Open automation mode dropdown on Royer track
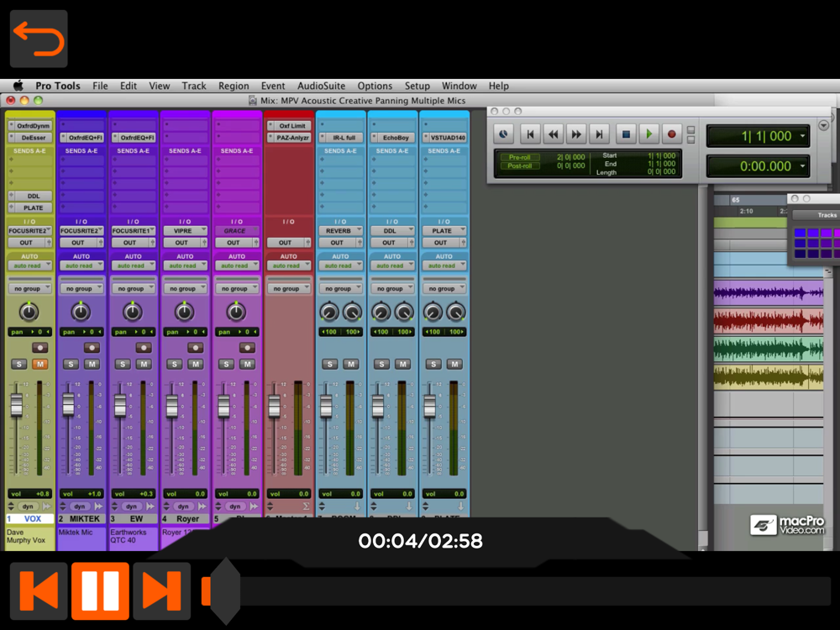Image resolution: width=840 pixels, height=630 pixels. point(184,265)
